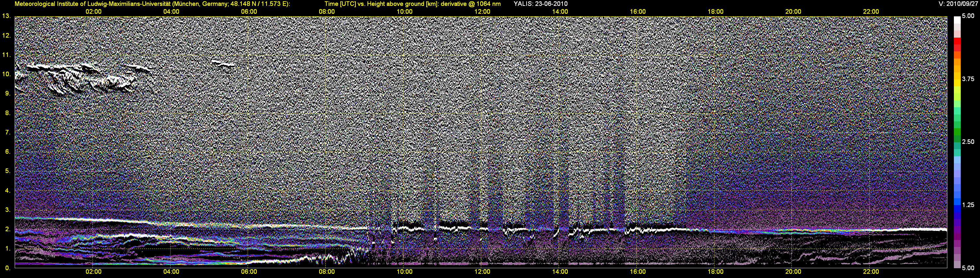
Task: Click the '08:00' label on the upper time axis
Action: 327,11
